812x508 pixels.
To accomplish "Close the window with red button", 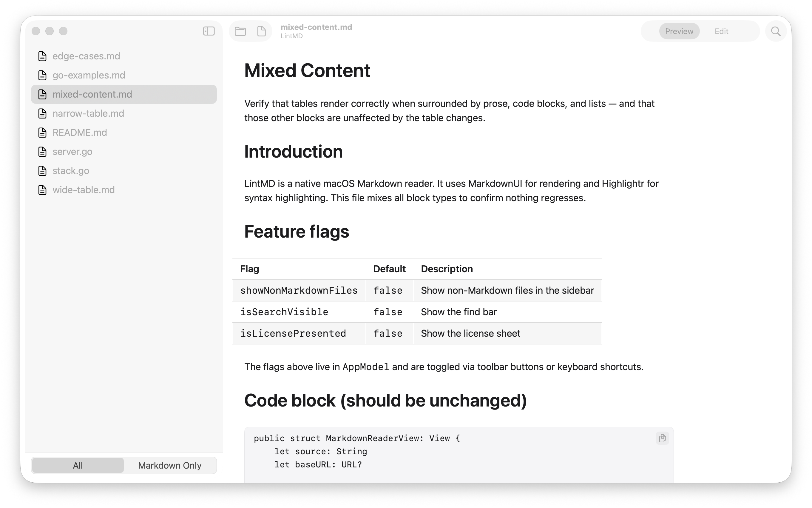I will click(x=36, y=31).
